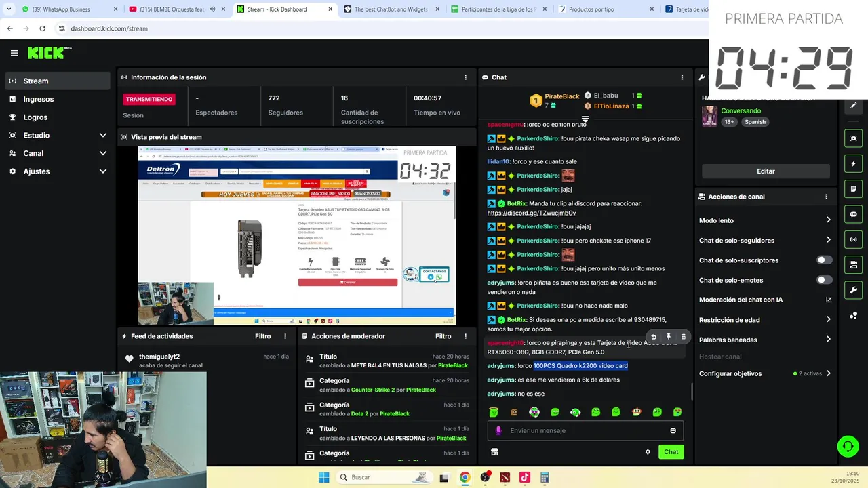Select the last crying green emote
Image resolution: width=868 pixels, height=488 pixels.
[677, 412]
